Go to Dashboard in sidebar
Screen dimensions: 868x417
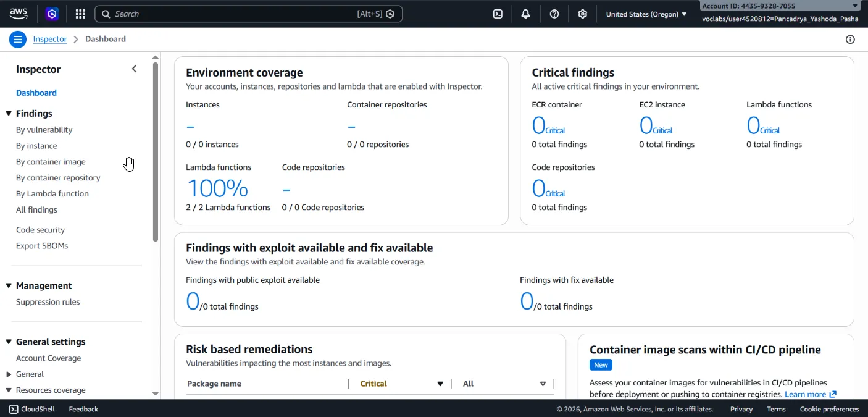click(36, 93)
